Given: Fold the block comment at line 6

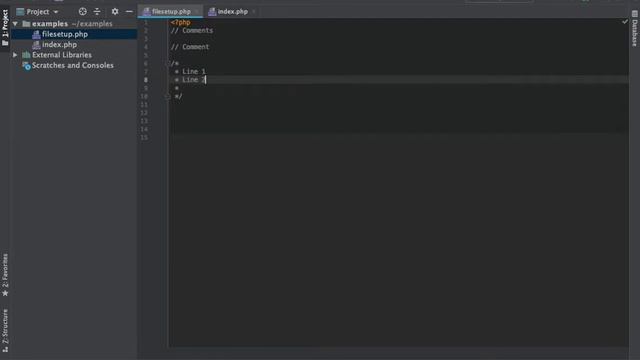Looking at the screenshot, I should pos(167,63).
